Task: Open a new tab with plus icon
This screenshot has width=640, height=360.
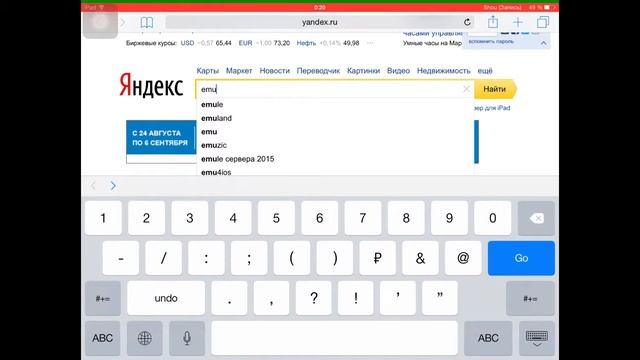Action: [518, 22]
